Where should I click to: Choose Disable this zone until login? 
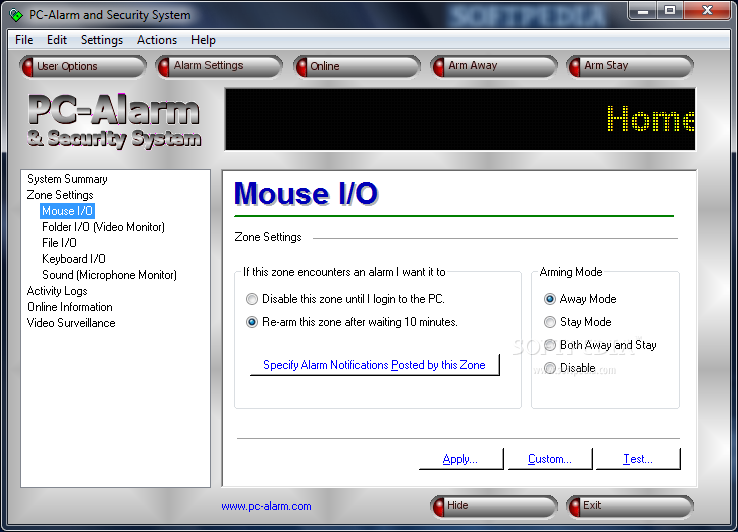pos(345,299)
